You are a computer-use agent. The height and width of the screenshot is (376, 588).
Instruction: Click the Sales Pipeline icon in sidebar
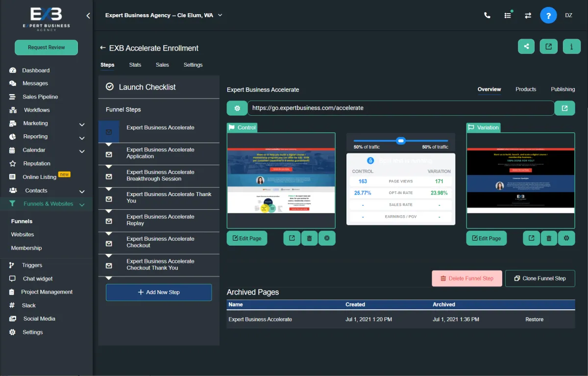click(13, 97)
